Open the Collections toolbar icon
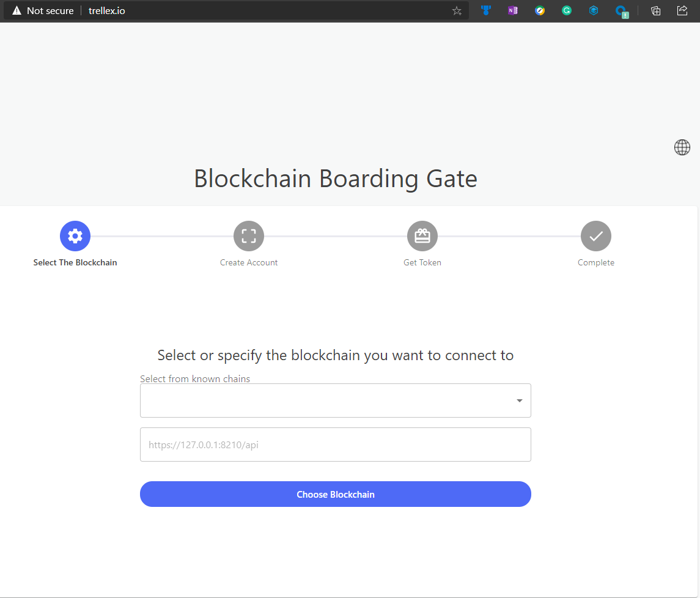The image size is (700, 598). (655, 10)
